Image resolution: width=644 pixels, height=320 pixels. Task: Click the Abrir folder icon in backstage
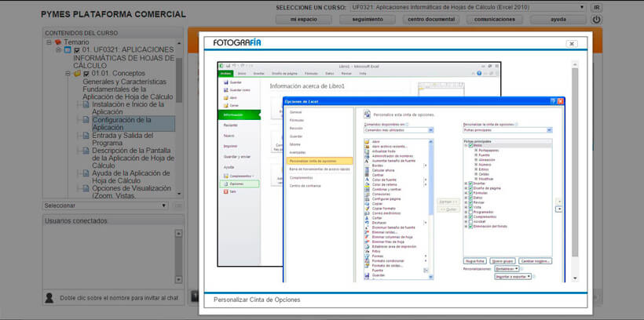[225, 97]
